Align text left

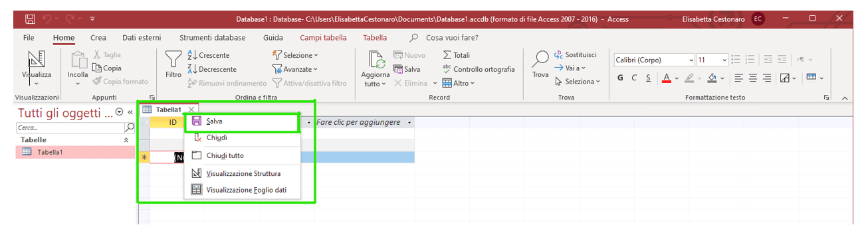click(738, 78)
